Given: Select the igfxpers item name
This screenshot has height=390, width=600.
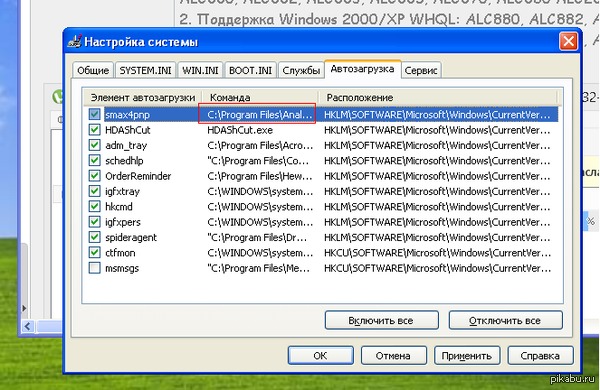Looking at the screenshot, I should [123, 222].
